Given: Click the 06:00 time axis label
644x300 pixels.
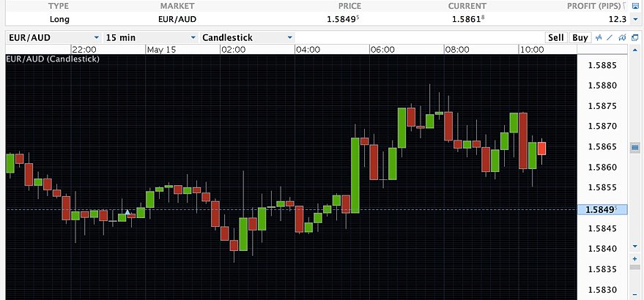Looking at the screenshot, I should 382,50.
